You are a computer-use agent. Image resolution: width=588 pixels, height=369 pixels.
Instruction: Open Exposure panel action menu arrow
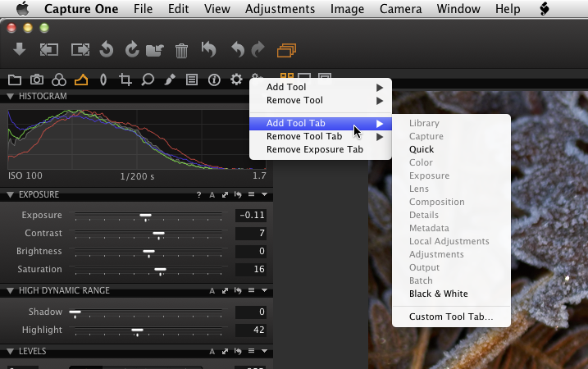click(x=264, y=194)
